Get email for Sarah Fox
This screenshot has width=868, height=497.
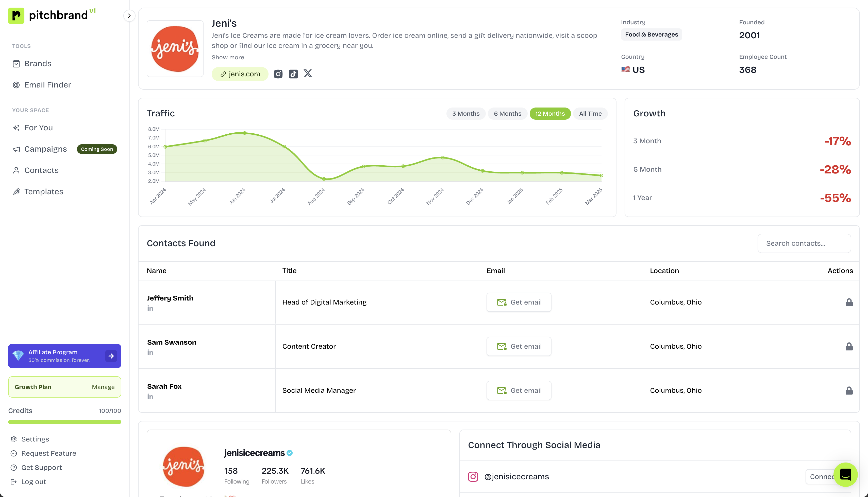tap(519, 390)
